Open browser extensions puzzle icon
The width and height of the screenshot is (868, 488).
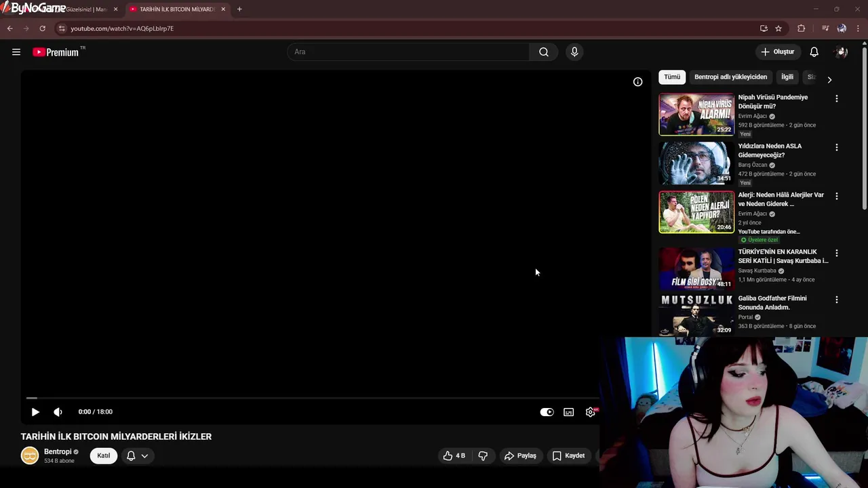(802, 28)
